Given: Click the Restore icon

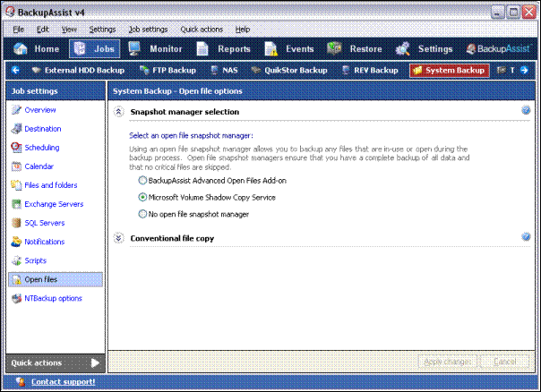Looking at the screenshot, I should coord(334,48).
